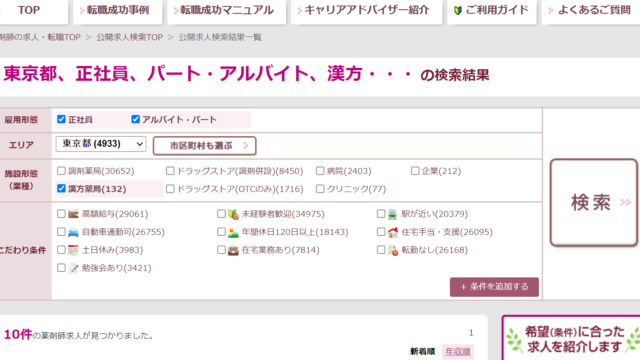
Task: Click the calendar icon for 土日休み
Action: pyautogui.click(x=73, y=250)
